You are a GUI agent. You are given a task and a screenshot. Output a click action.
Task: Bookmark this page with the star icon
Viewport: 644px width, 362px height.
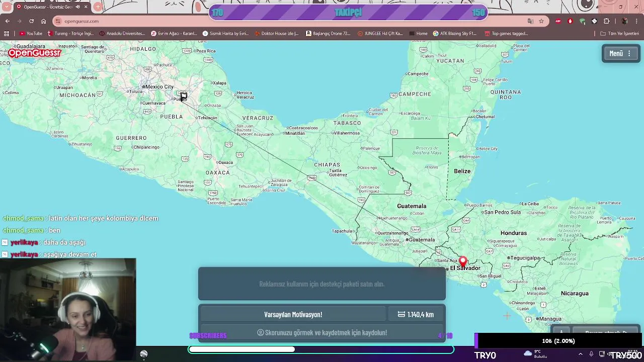(x=541, y=21)
